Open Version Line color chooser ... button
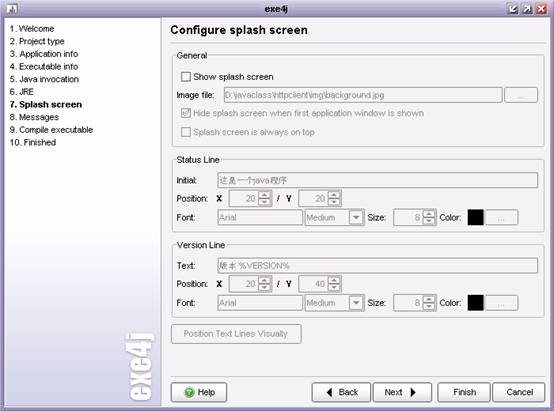This screenshot has width=554, height=411. (x=501, y=303)
